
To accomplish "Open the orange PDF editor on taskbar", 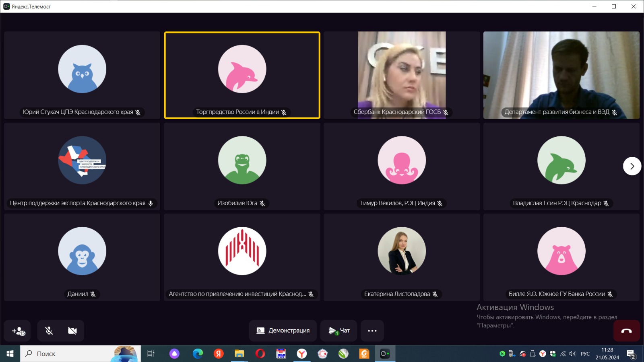I will tap(364, 354).
